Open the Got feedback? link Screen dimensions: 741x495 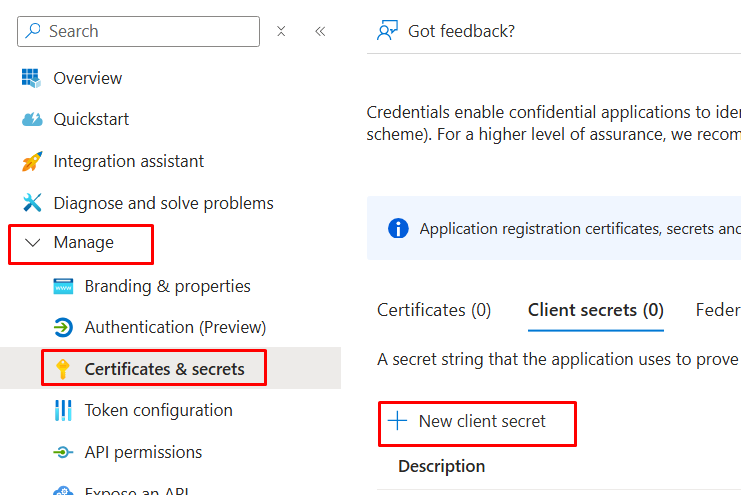pyautogui.click(x=461, y=31)
